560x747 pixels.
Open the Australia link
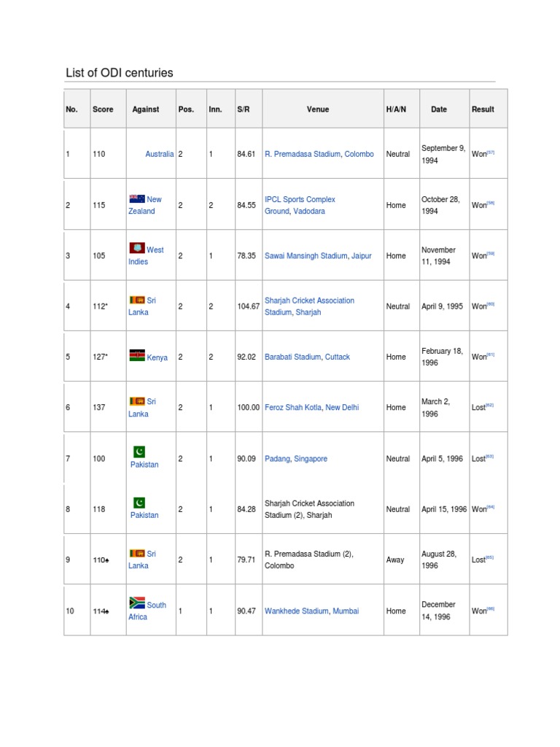point(159,155)
